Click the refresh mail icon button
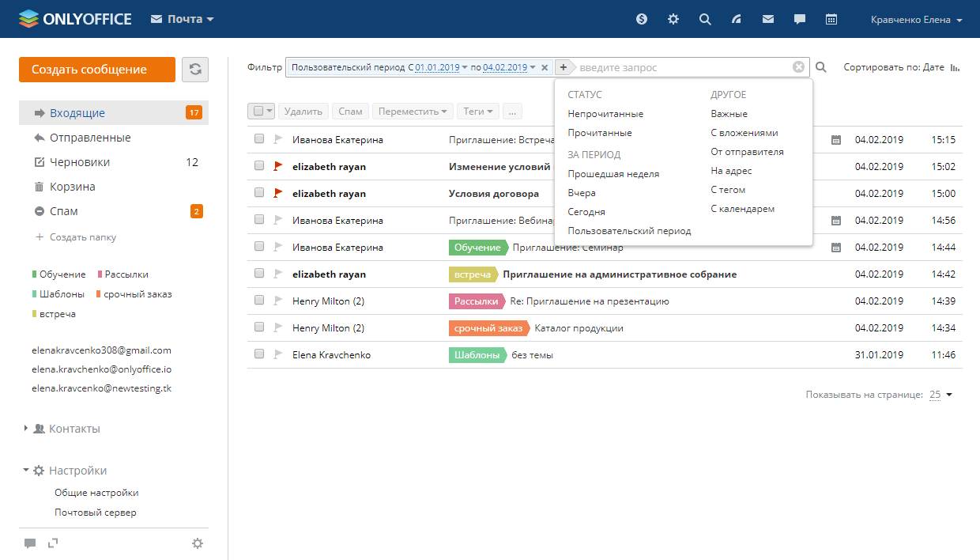 195,70
